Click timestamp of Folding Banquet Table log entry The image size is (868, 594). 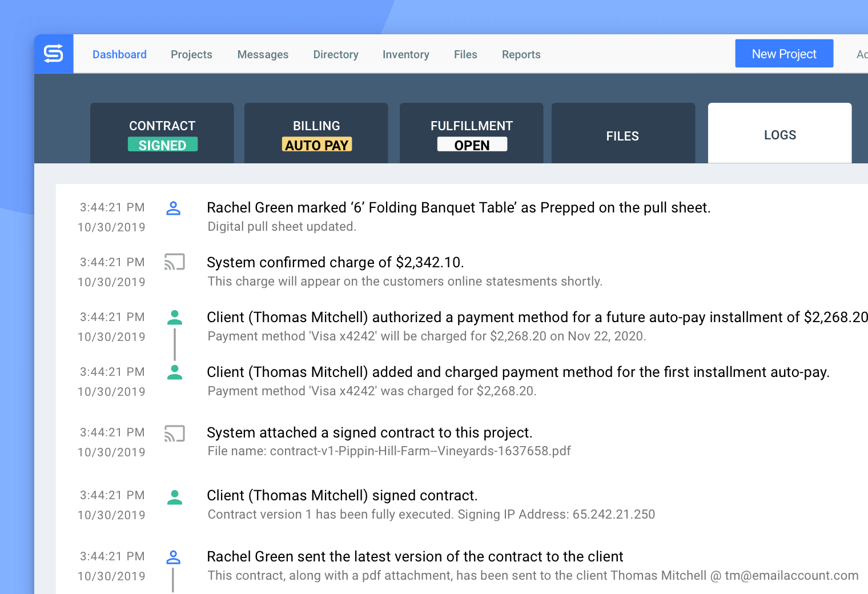pos(112,217)
